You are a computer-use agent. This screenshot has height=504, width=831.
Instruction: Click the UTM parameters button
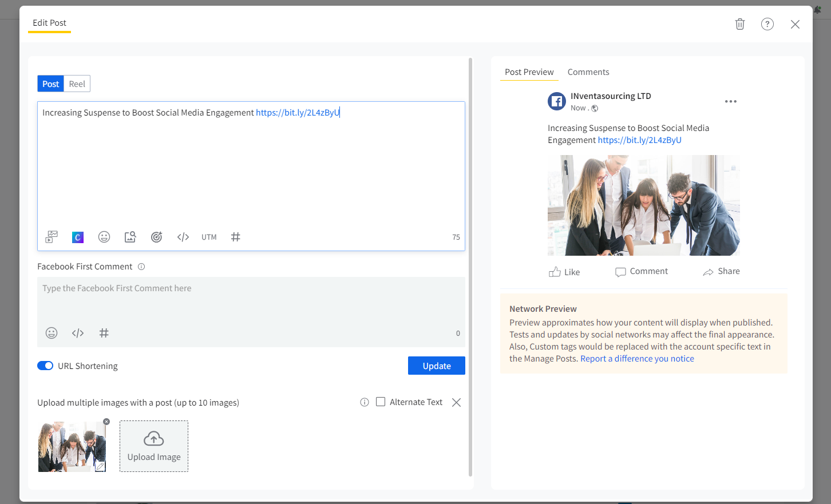click(209, 237)
